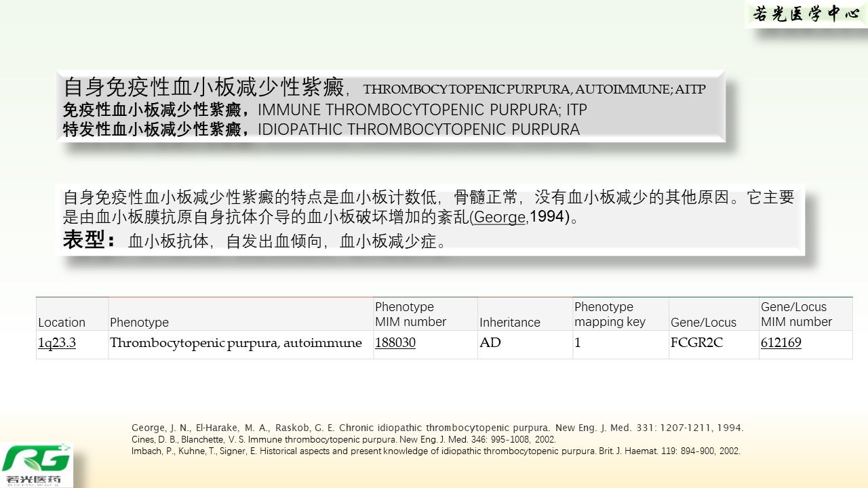Viewport: 868px width, 488px height.
Task: Open the 1q23.3 location link
Action: 57,343
